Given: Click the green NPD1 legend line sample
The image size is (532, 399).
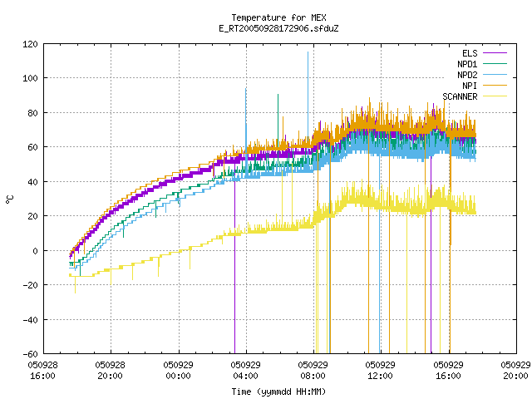Looking at the screenshot, I should tap(495, 63).
